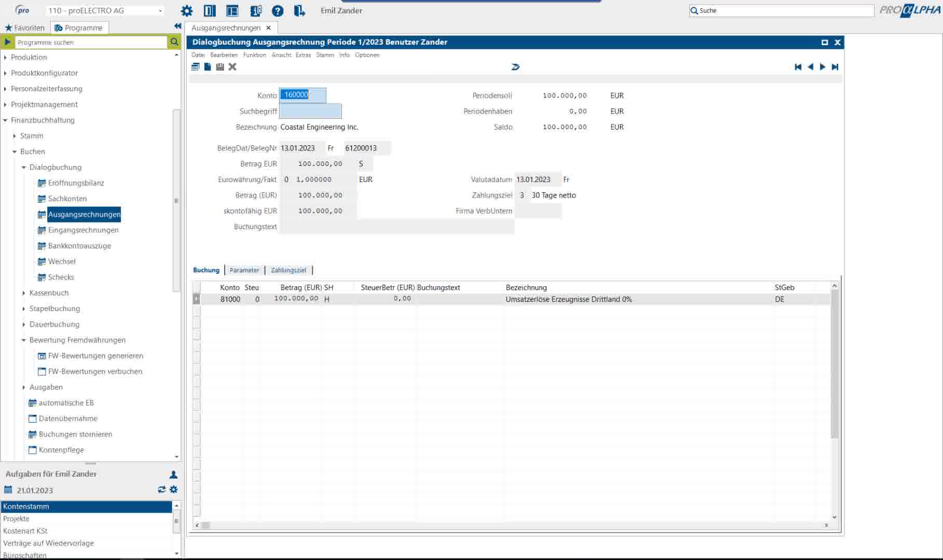
Task: Click the window list icon in dialog toolbar
Action: [196, 67]
